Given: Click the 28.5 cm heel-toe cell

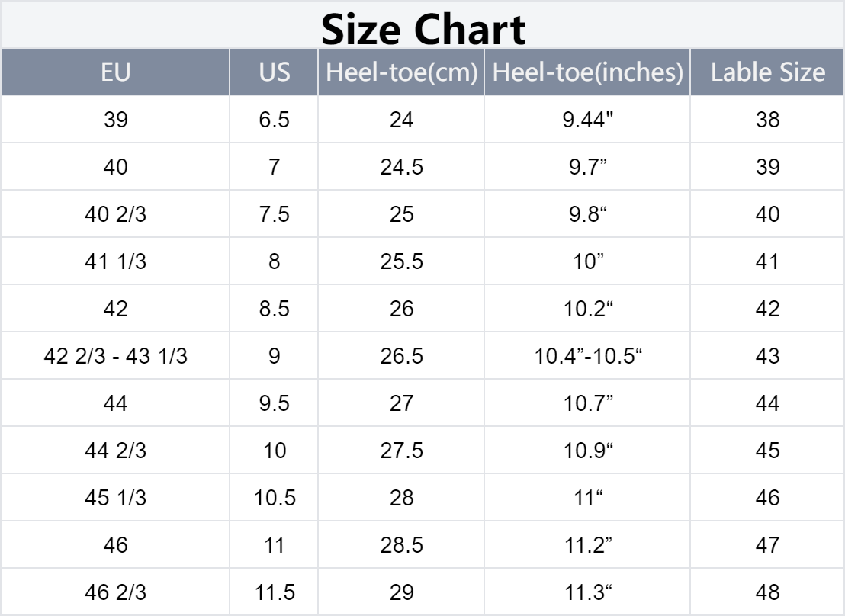Looking at the screenshot, I should pyautogui.click(x=401, y=545).
